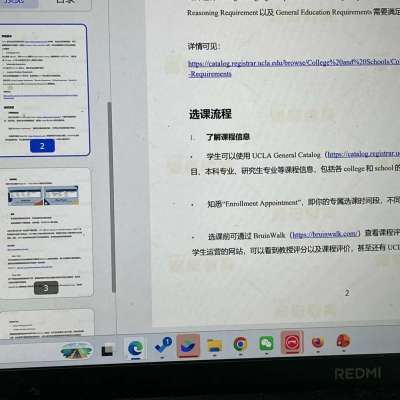Click the landscape search highlight icon
Viewport: 400px width, 400px height.
click(x=77, y=351)
